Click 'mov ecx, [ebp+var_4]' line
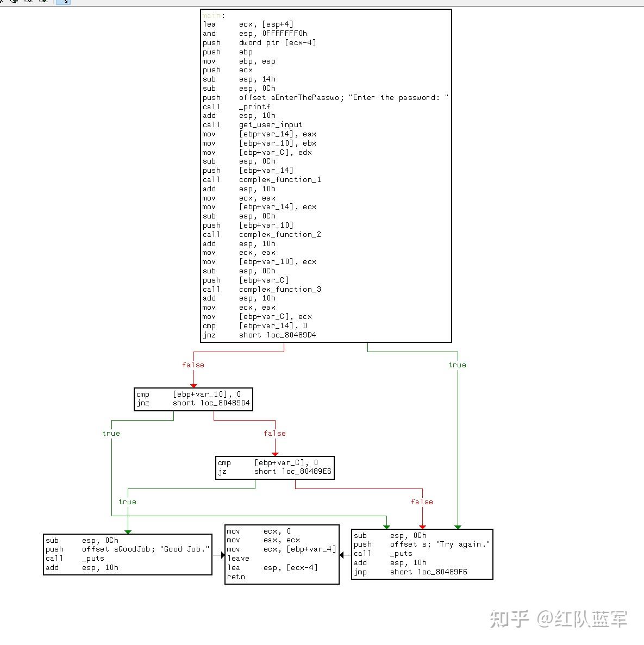The width and height of the screenshot is (644, 645). pyautogui.click(x=282, y=549)
